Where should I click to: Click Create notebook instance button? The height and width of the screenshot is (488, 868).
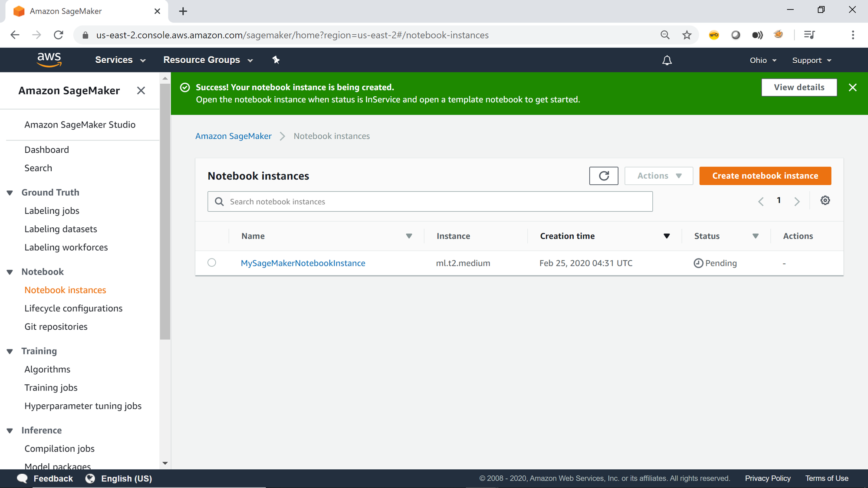765,176
